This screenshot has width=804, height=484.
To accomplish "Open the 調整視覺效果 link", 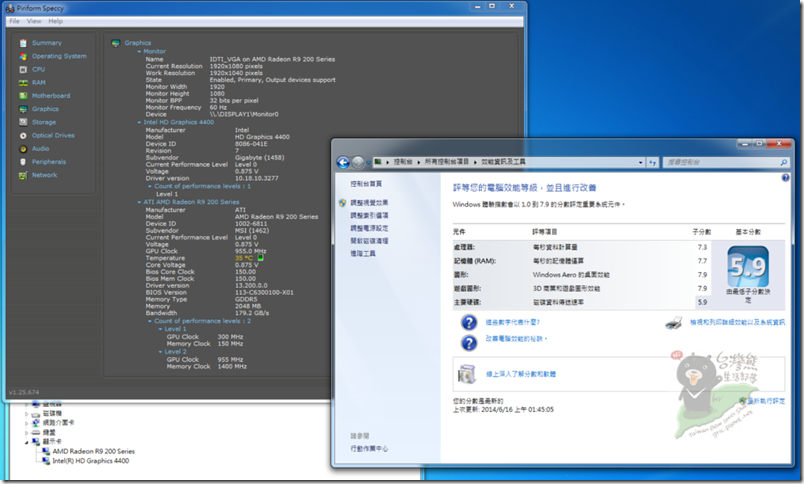I will point(369,203).
